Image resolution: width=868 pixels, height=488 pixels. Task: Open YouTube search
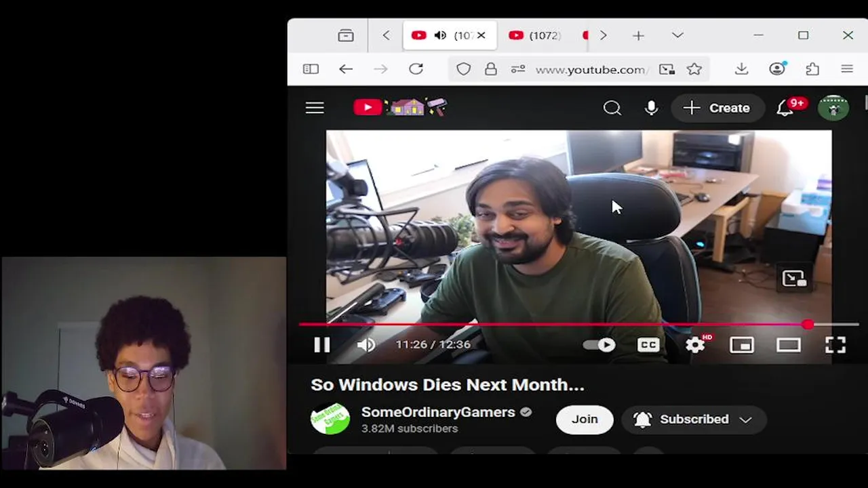click(612, 108)
